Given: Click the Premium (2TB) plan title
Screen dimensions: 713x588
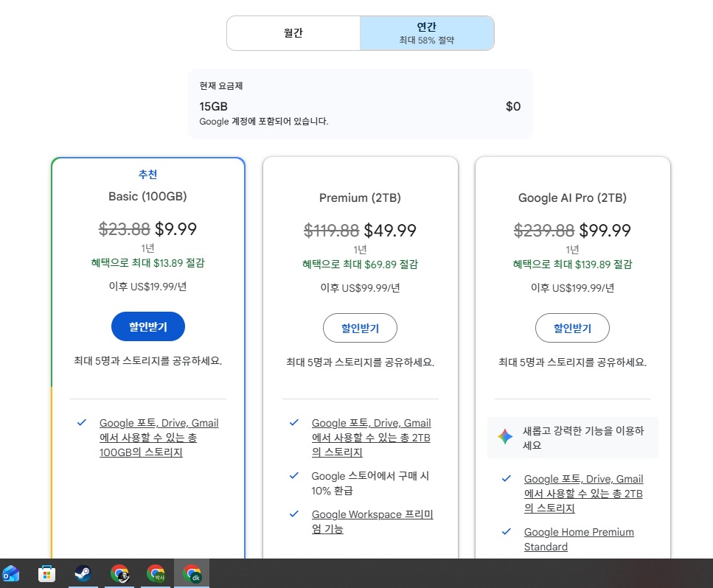Looking at the screenshot, I should (x=360, y=197).
